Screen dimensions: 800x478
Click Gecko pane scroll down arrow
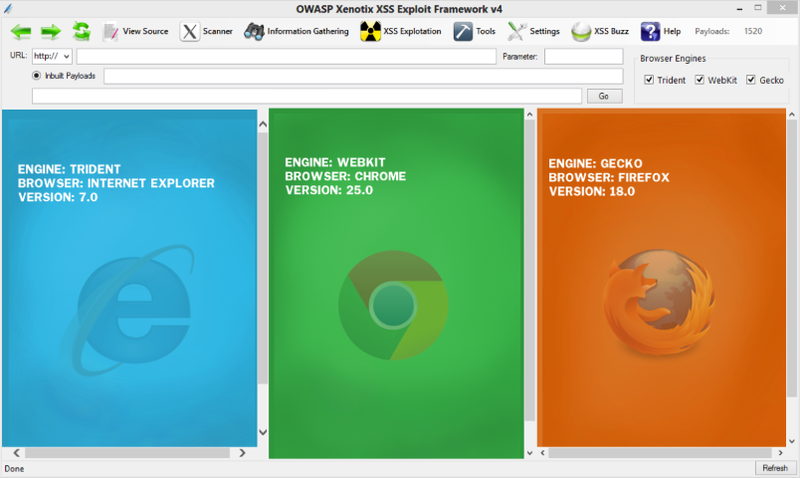792,441
